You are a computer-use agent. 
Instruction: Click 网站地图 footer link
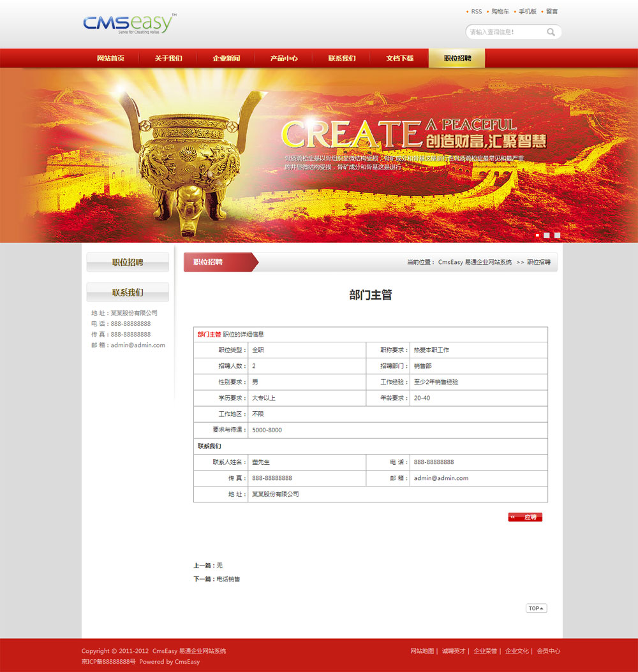422,651
